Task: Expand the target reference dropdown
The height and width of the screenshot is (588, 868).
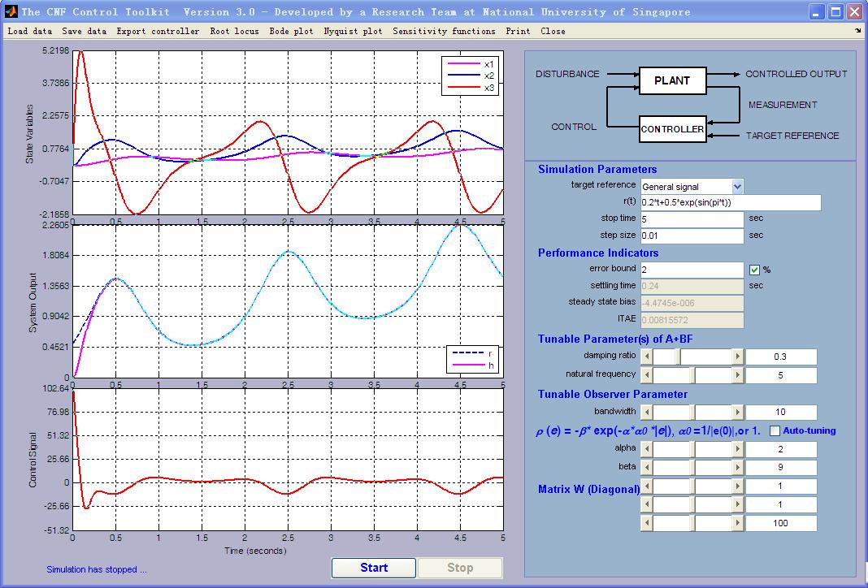Action: [737, 187]
